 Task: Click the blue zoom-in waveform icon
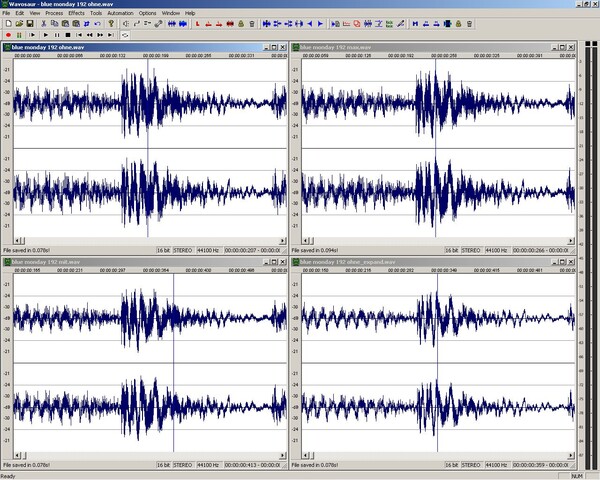tap(183, 24)
